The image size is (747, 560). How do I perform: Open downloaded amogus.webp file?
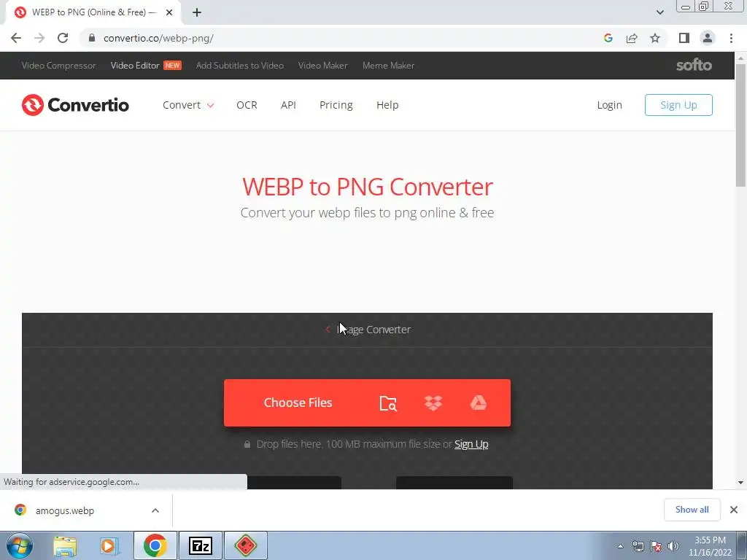[x=65, y=510]
